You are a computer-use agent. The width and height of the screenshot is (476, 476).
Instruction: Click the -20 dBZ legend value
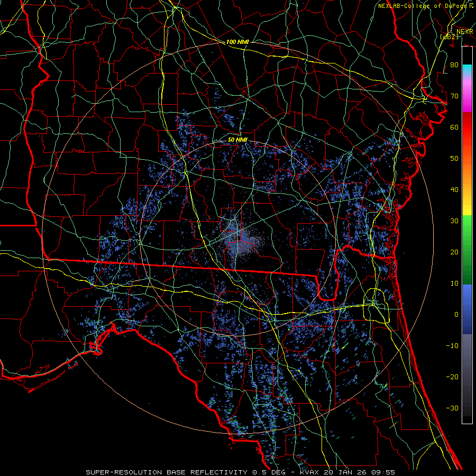(452, 377)
